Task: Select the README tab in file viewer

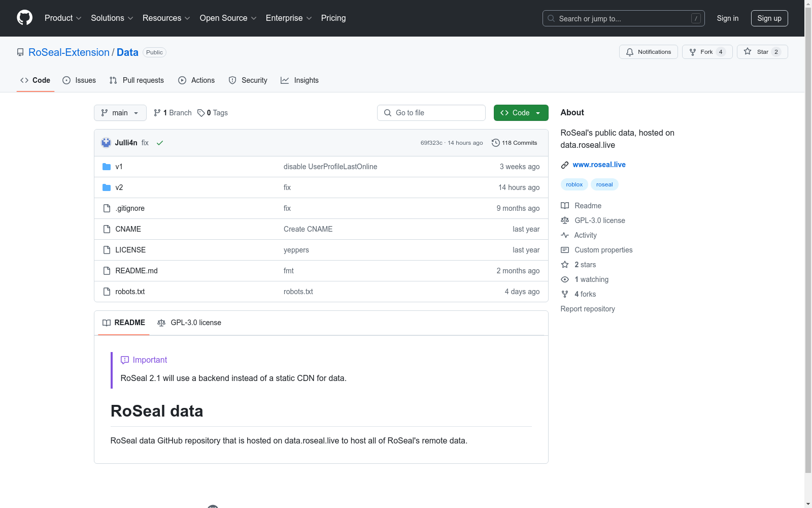Action: 124,323
